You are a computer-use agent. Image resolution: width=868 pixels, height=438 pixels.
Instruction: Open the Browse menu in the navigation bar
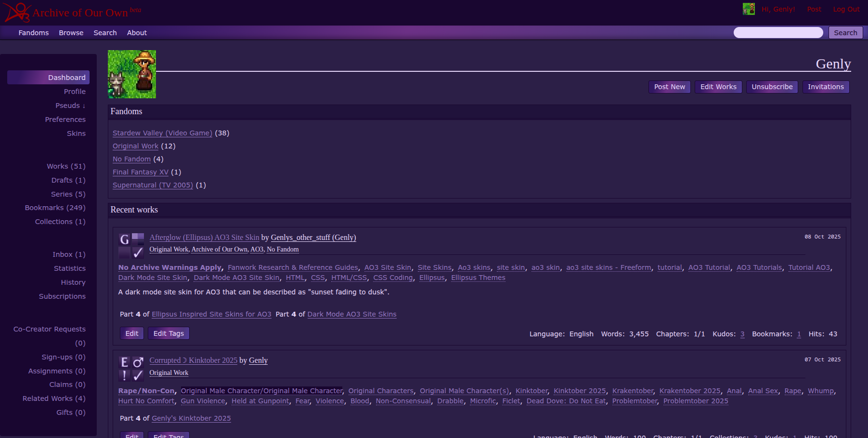click(71, 33)
